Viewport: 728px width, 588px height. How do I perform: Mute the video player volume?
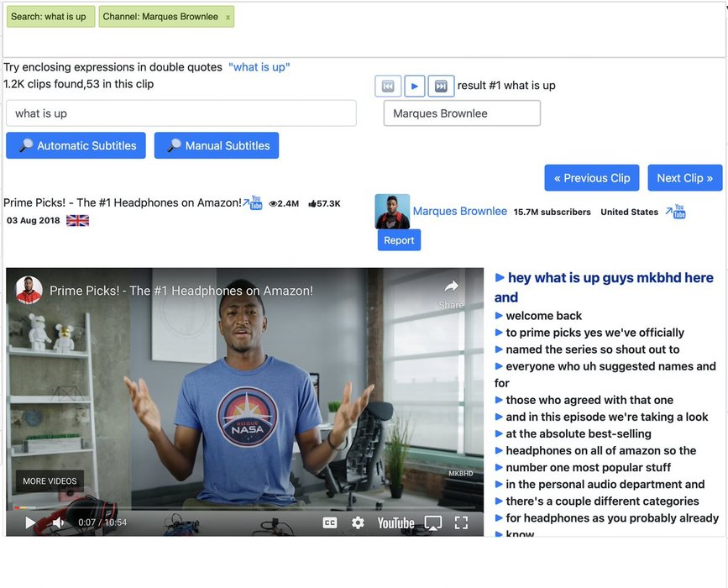[58, 522]
